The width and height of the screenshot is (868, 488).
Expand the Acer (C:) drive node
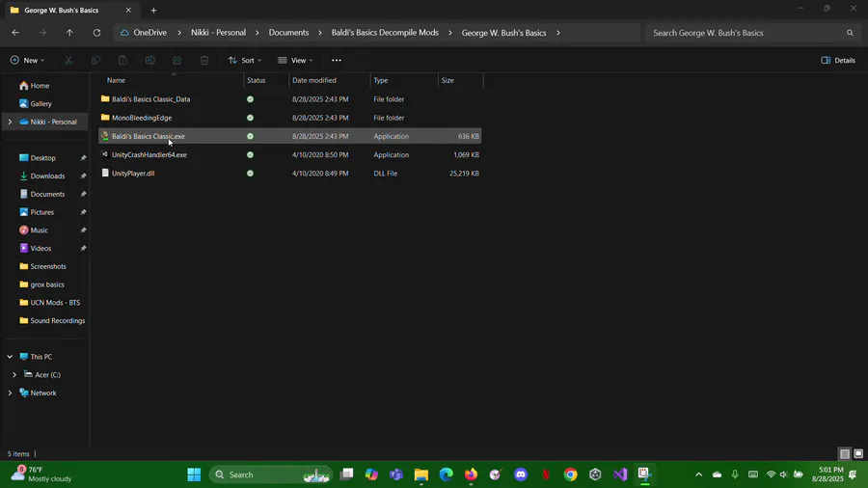click(14, 375)
